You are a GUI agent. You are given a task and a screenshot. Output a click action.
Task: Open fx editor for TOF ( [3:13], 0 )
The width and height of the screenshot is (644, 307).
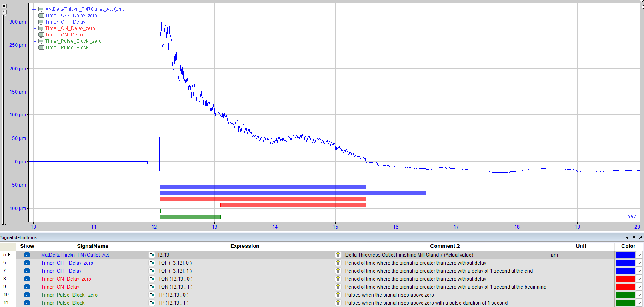tap(152, 263)
